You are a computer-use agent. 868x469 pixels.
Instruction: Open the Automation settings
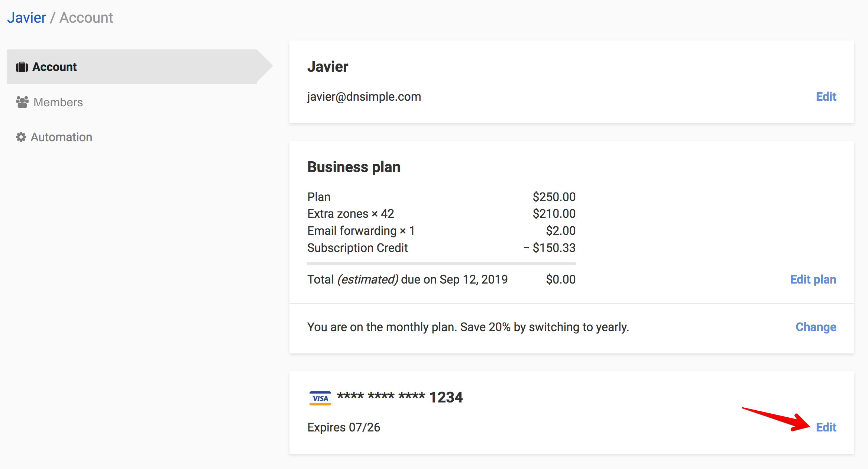(61, 137)
